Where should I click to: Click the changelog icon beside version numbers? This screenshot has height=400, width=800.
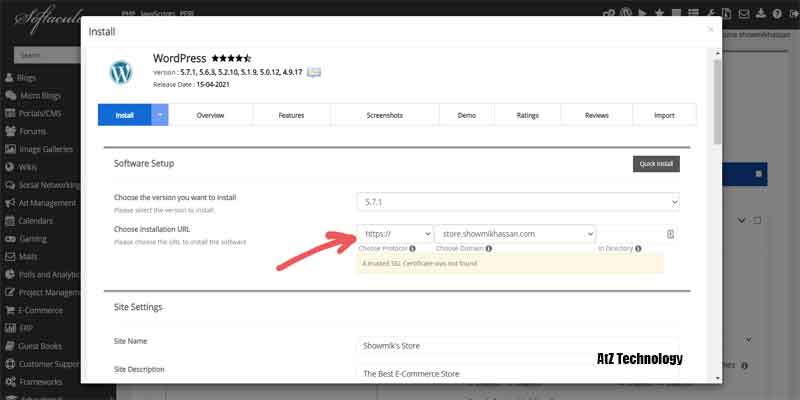coord(314,72)
